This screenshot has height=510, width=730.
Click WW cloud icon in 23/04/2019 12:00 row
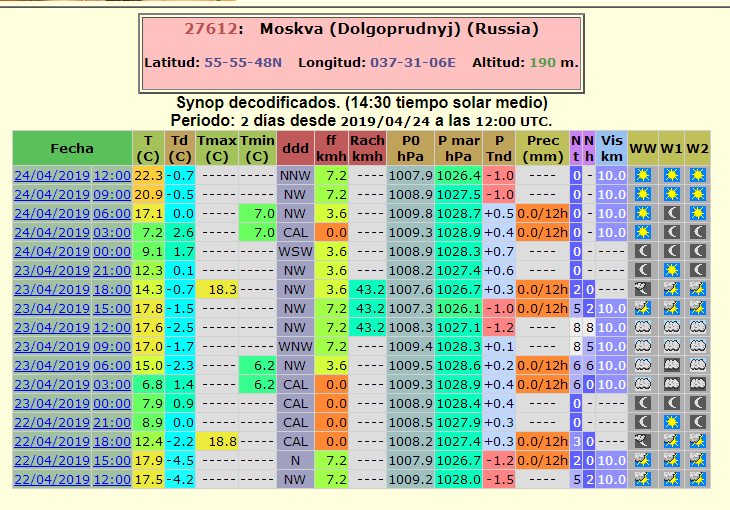(643, 327)
